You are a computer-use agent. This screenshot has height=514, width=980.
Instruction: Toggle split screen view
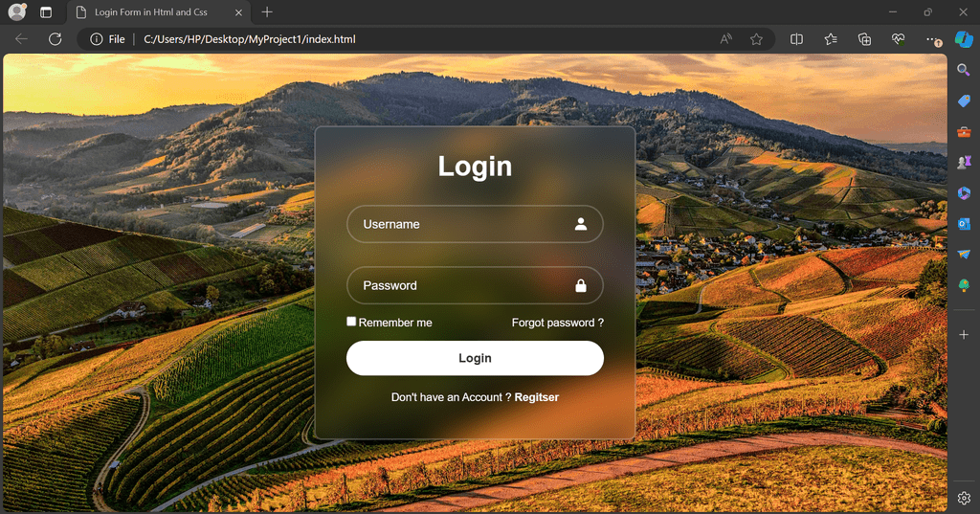[796, 39]
